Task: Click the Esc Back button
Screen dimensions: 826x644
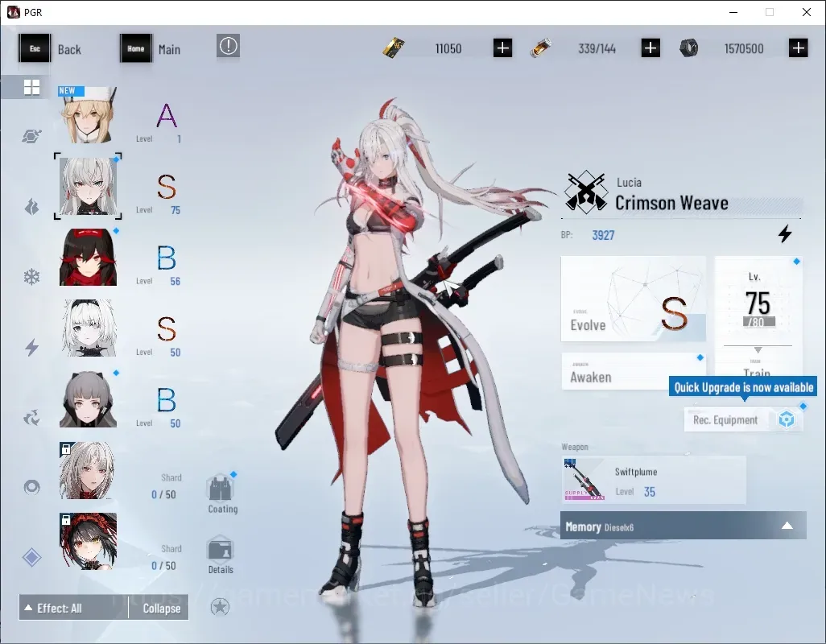Action: click(x=50, y=49)
